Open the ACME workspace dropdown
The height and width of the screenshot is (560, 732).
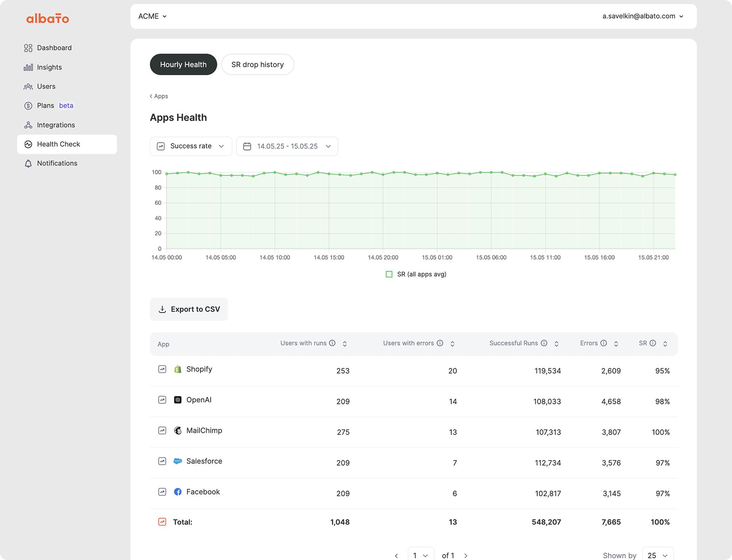(152, 16)
